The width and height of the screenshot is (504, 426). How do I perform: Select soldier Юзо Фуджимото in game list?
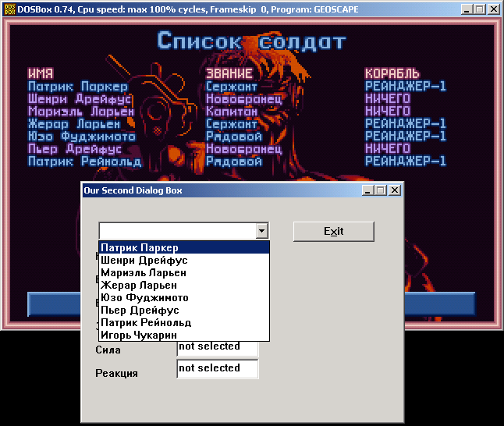(82, 137)
